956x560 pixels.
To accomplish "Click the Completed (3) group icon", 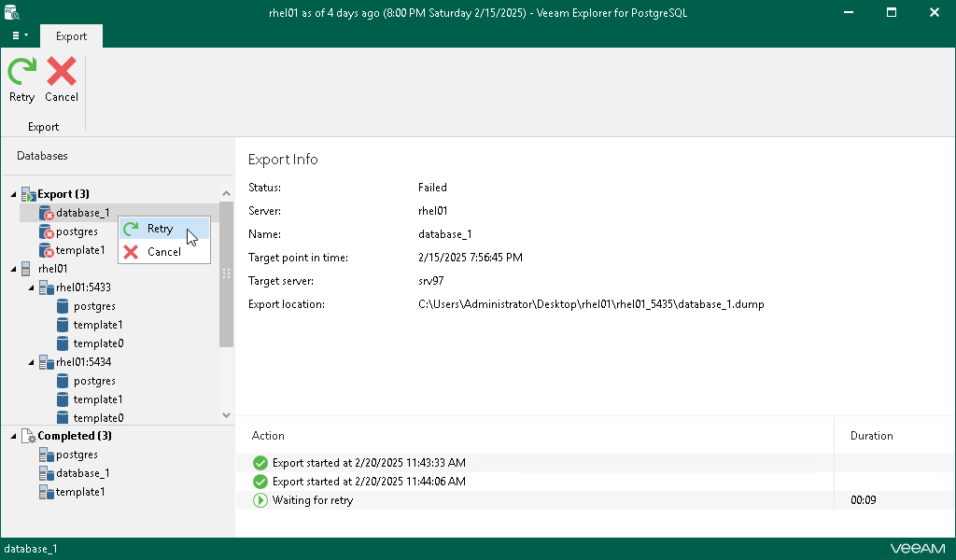I will pyautogui.click(x=28, y=436).
